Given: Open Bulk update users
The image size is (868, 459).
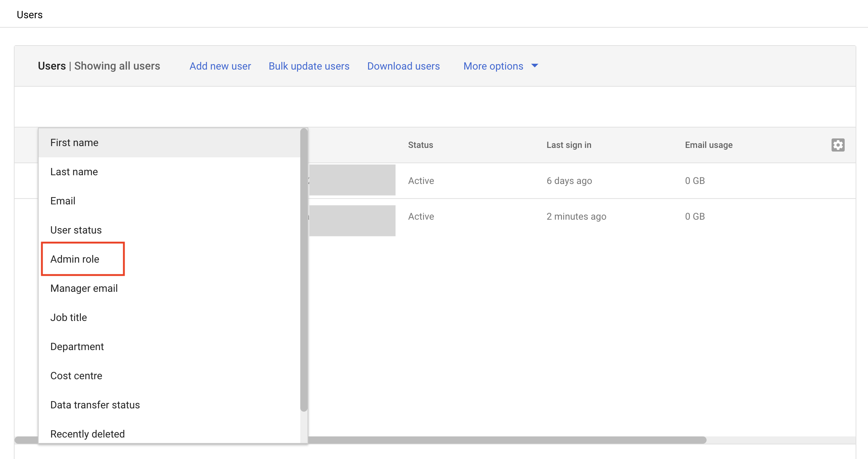Looking at the screenshot, I should tap(309, 66).
